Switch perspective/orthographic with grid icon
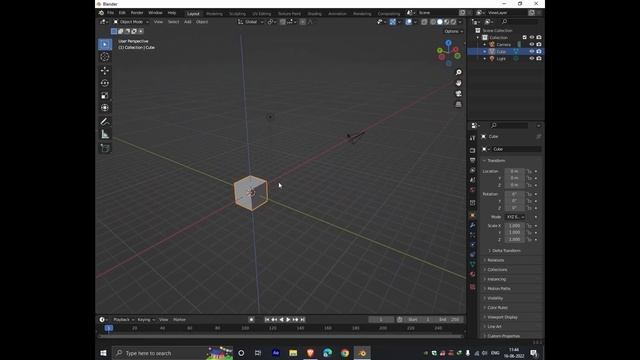 tap(458, 104)
